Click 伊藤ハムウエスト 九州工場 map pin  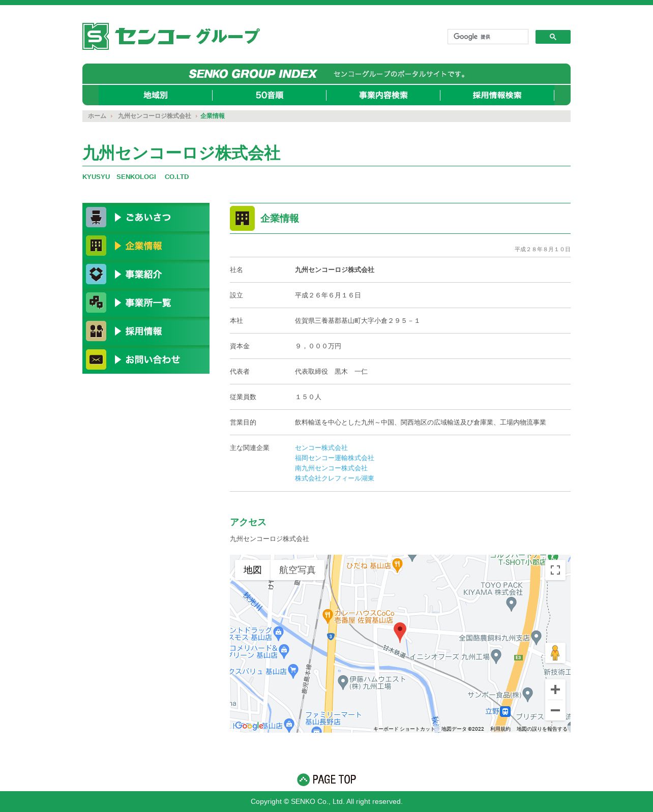[x=343, y=682]
